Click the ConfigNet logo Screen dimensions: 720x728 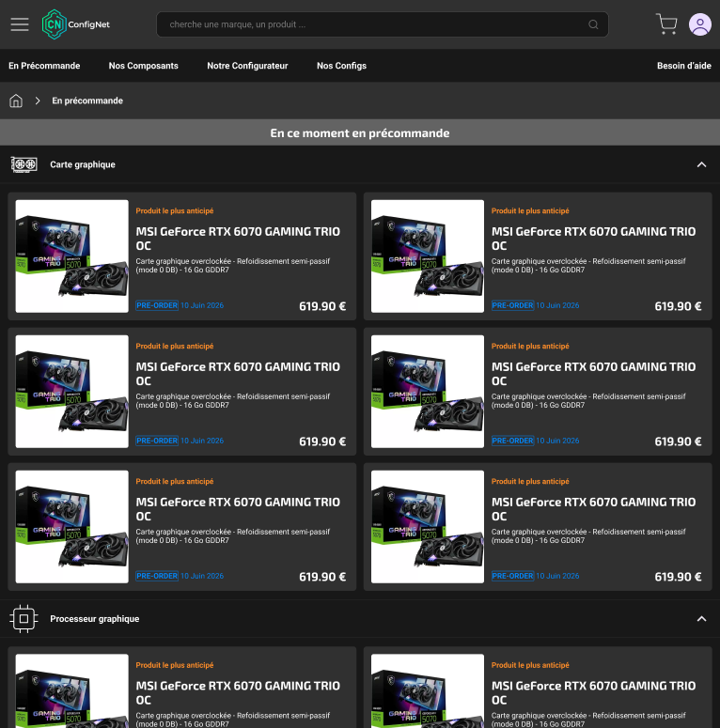(x=76, y=24)
